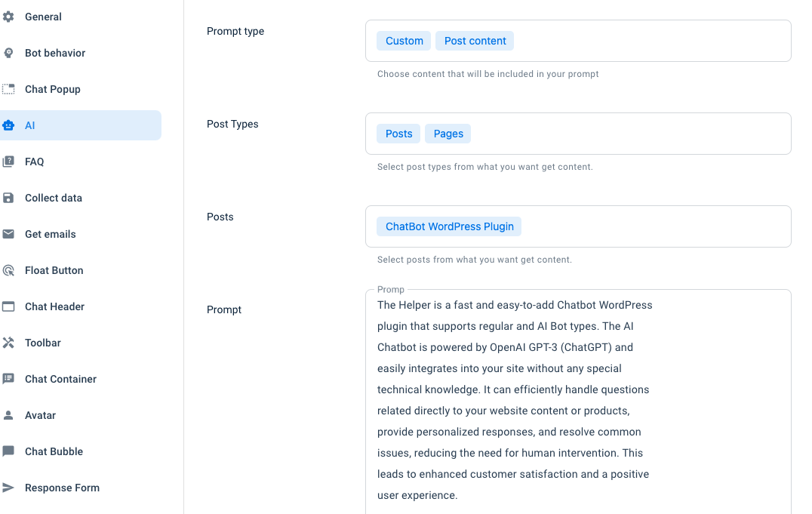Image resolution: width=812 pixels, height=514 pixels.
Task: Select Bot behavior head icon
Action: [x=8, y=53]
